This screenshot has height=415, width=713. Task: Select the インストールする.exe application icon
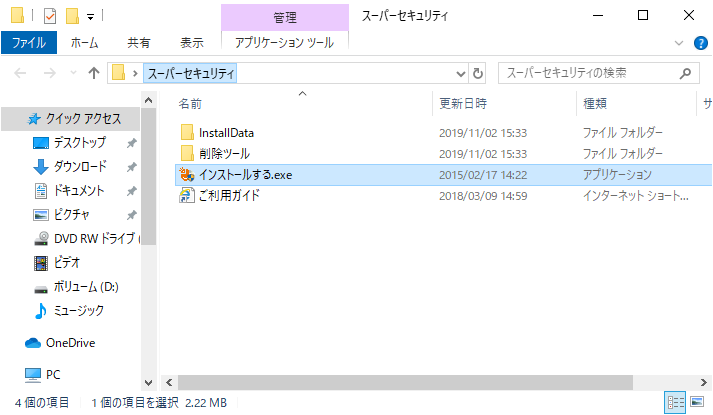click(187, 175)
